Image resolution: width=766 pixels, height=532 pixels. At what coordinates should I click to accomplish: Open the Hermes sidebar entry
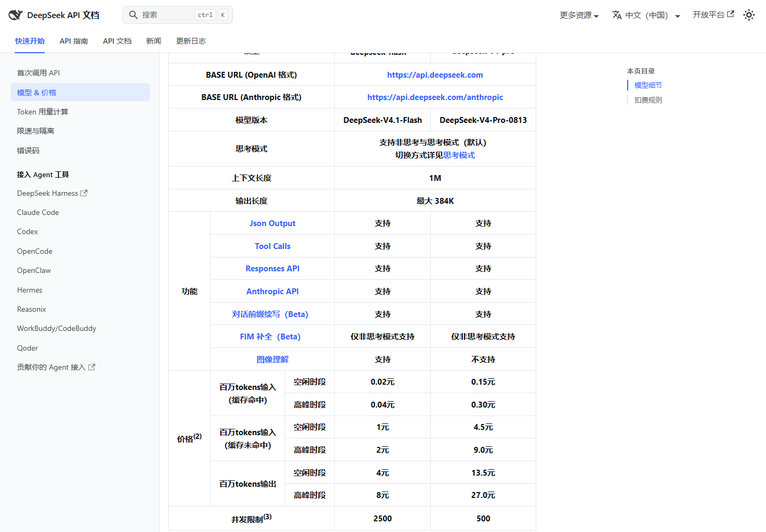[80, 290]
